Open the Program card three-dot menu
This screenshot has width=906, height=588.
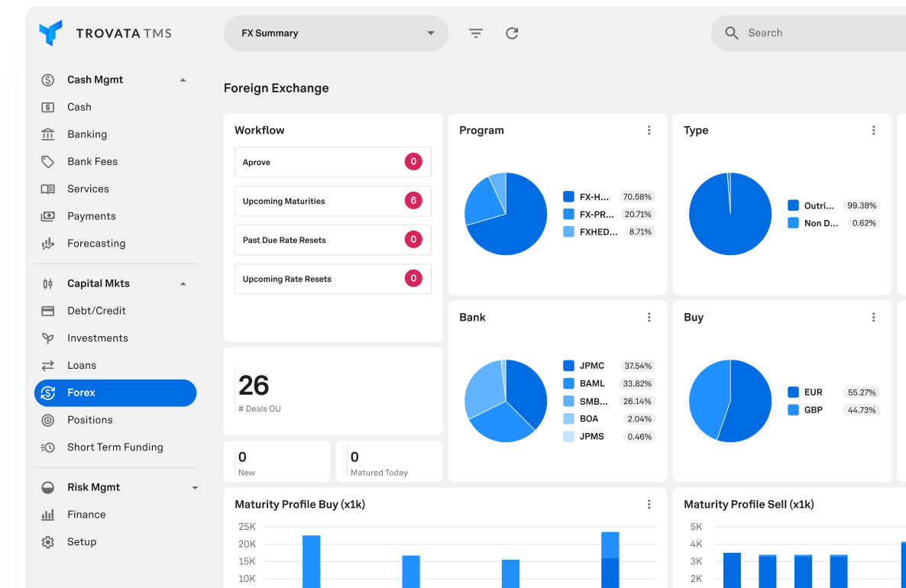[649, 131]
